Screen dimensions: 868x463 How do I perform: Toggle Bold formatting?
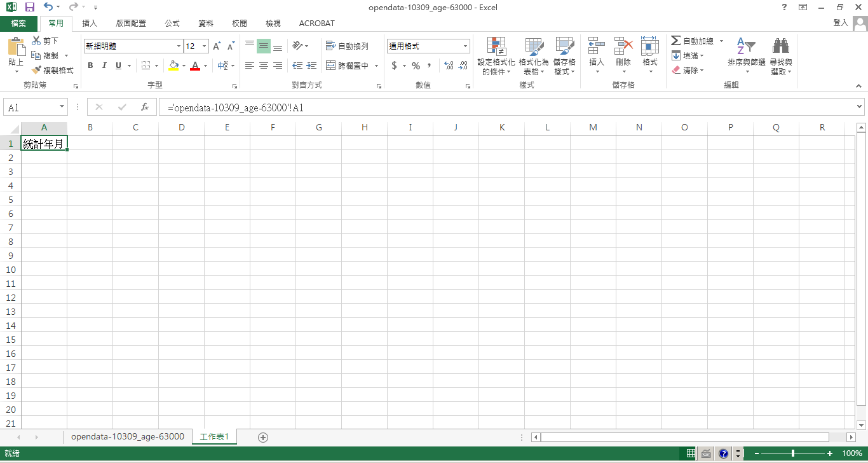[90, 66]
